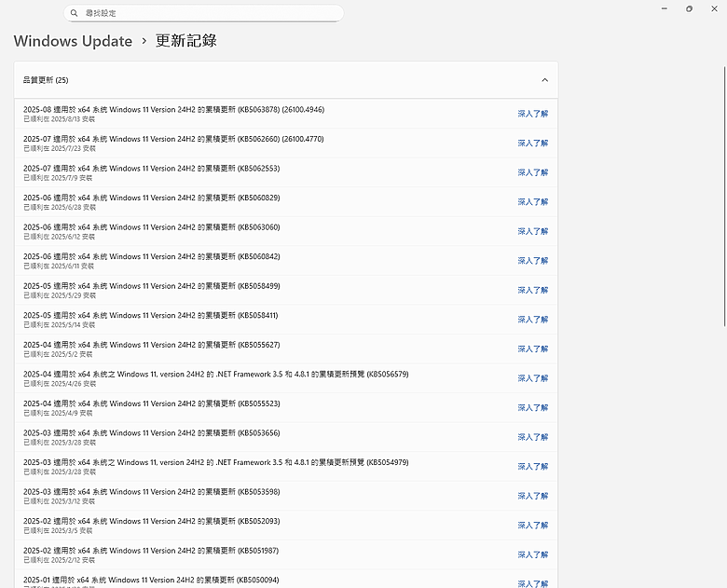
Task: Select the .NET Framework KB5054979 update title
Action: pyautogui.click(x=216, y=462)
